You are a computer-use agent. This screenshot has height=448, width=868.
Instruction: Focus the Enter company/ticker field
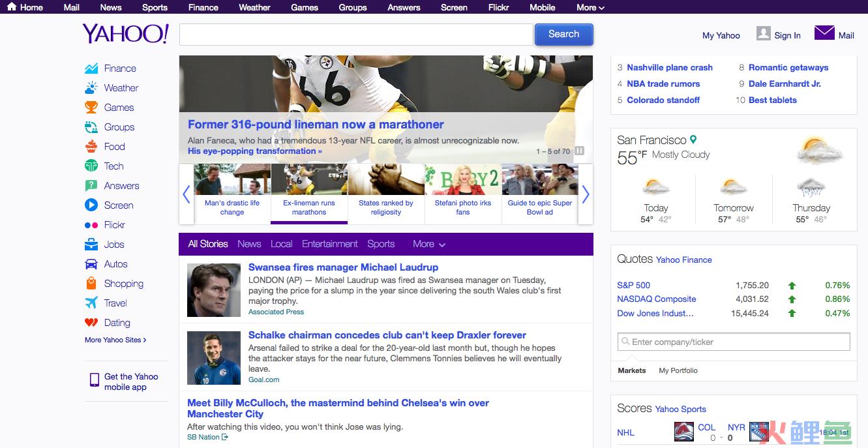[x=734, y=342]
